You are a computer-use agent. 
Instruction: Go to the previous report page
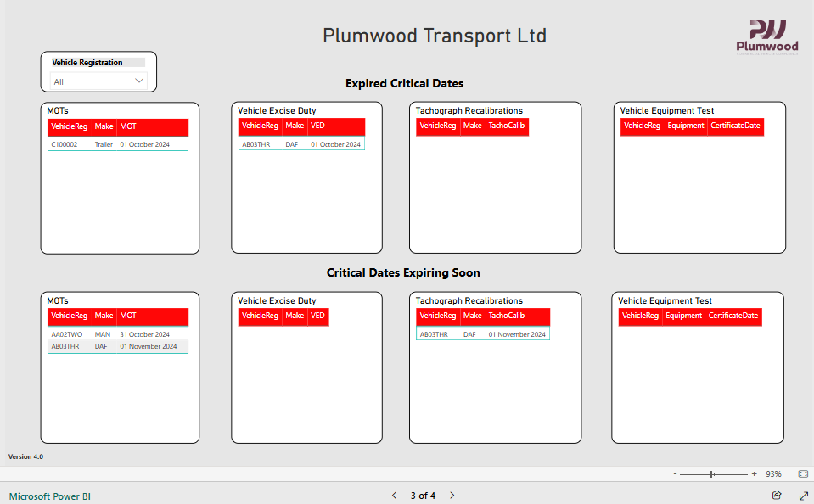pyautogui.click(x=394, y=496)
